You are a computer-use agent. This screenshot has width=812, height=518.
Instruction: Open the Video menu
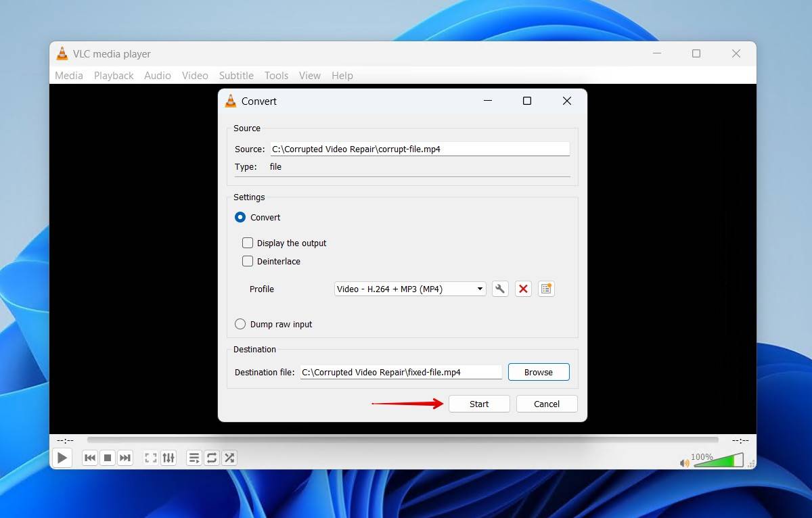[x=195, y=76]
